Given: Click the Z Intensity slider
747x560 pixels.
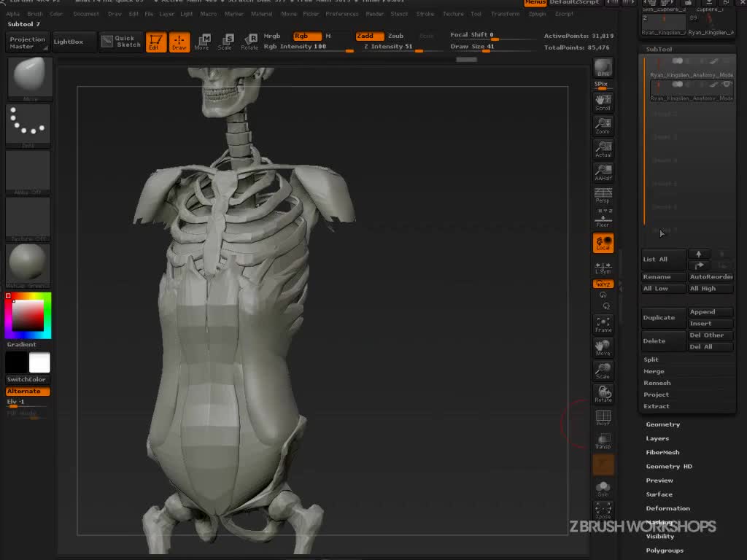Looking at the screenshot, I should (x=392, y=47).
